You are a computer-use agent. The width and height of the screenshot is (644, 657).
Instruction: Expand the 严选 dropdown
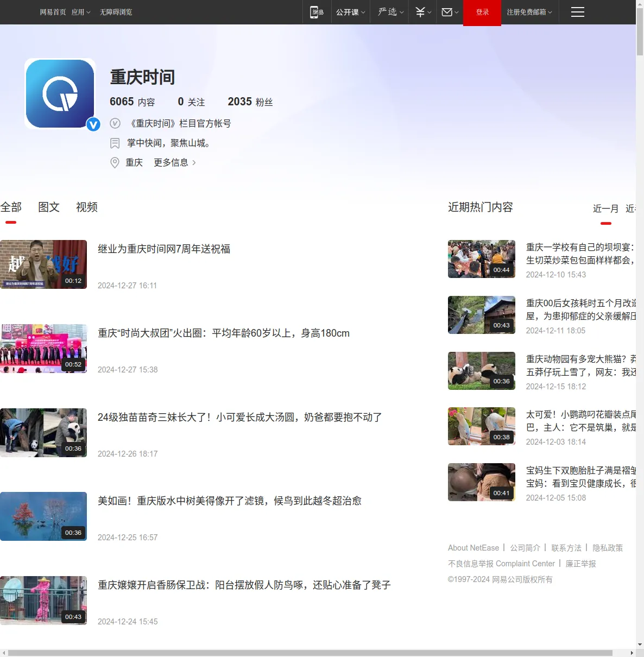click(x=391, y=12)
